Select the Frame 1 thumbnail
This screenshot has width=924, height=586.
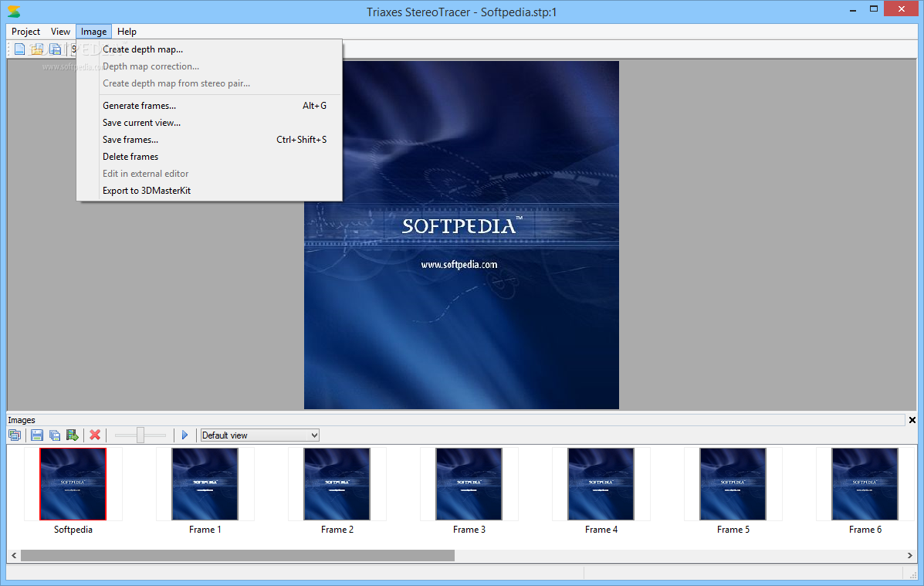(x=205, y=484)
